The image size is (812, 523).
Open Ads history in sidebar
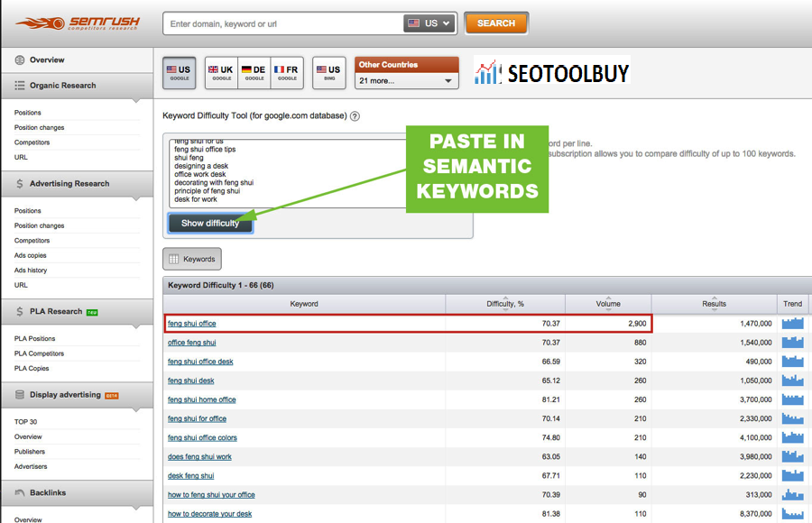[31, 271]
